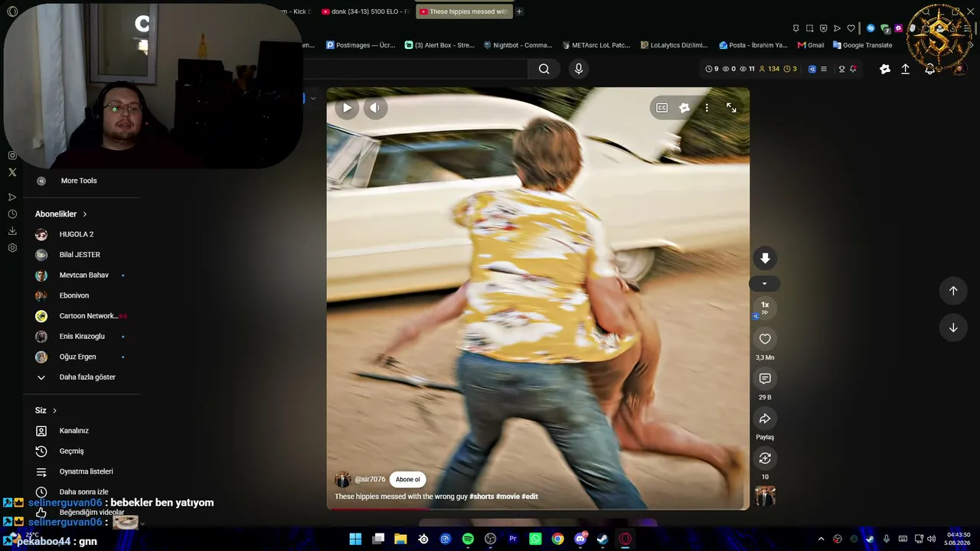Open the Gmail bookmark
The width and height of the screenshot is (980, 551).
pos(811,45)
